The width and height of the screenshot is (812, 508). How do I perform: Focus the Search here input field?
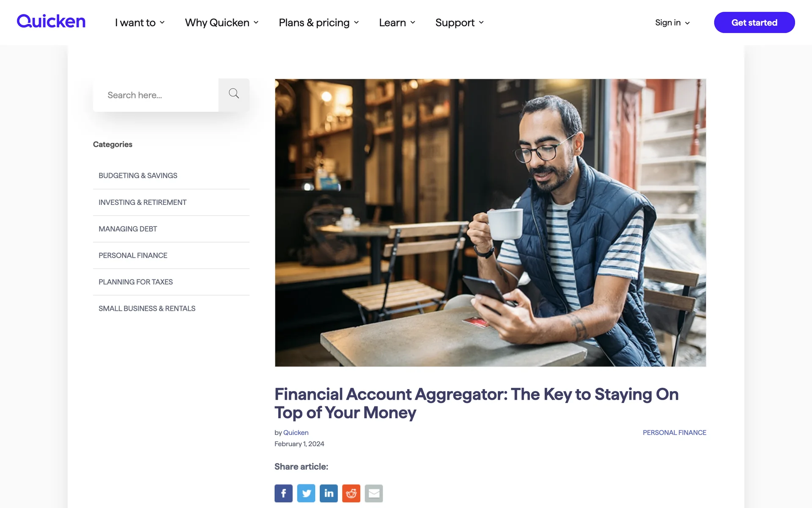click(x=156, y=95)
